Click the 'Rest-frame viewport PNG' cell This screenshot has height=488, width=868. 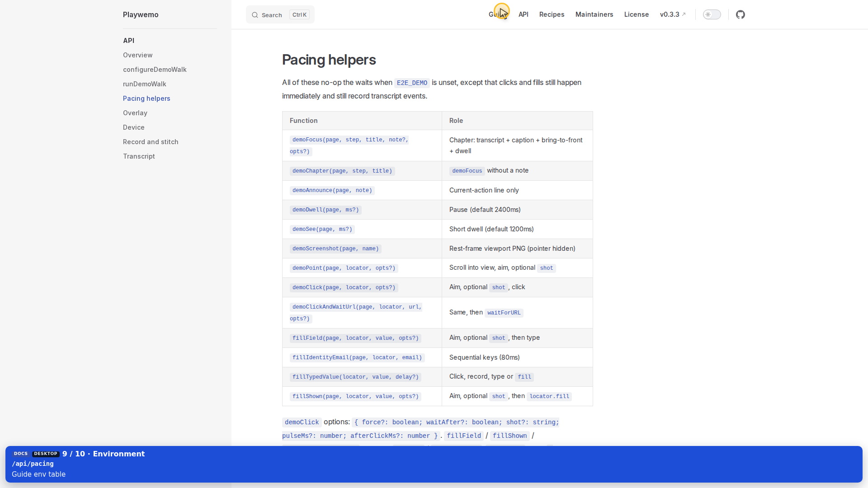coord(517,249)
